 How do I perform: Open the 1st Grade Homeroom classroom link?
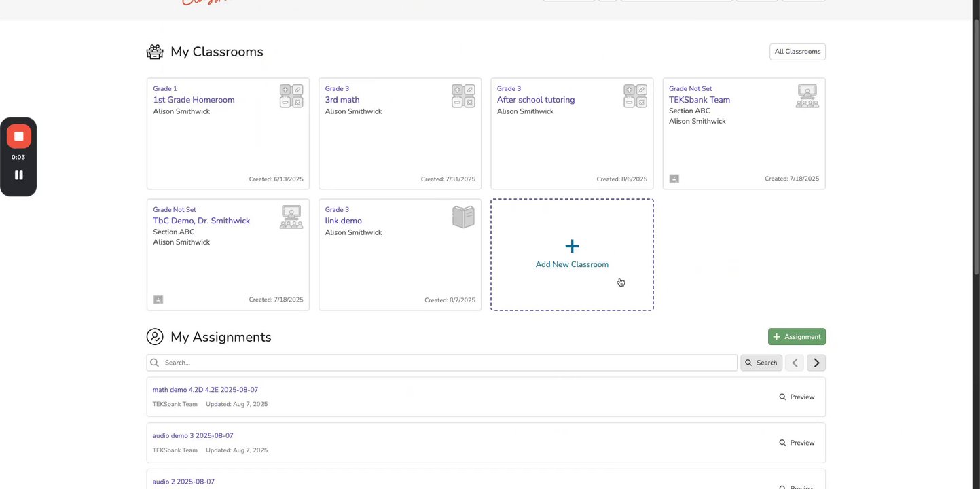tap(194, 100)
